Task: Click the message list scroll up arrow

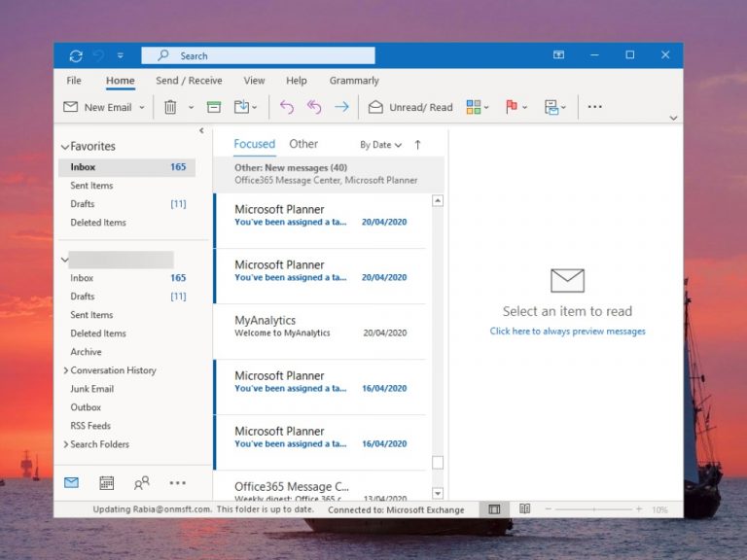Action: [438, 201]
